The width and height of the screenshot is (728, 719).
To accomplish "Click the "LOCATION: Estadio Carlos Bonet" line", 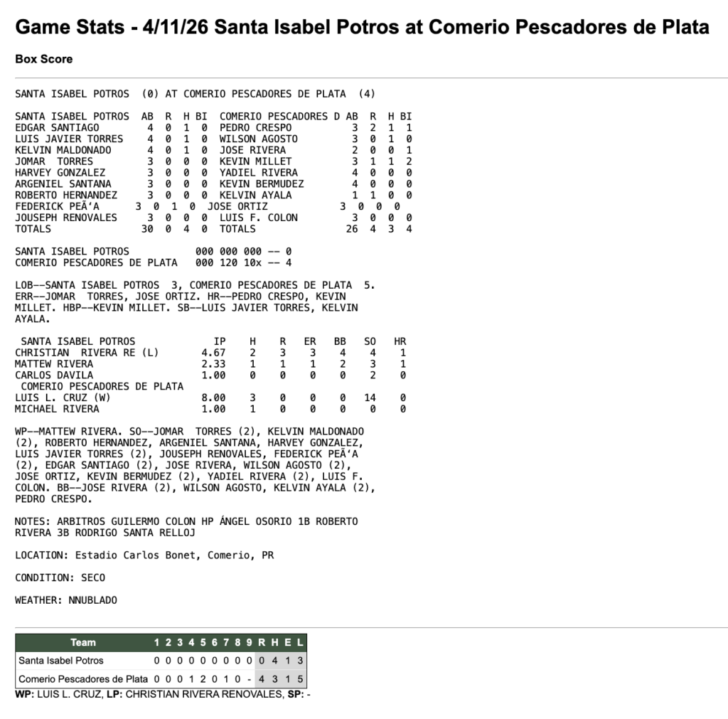I will [144, 555].
